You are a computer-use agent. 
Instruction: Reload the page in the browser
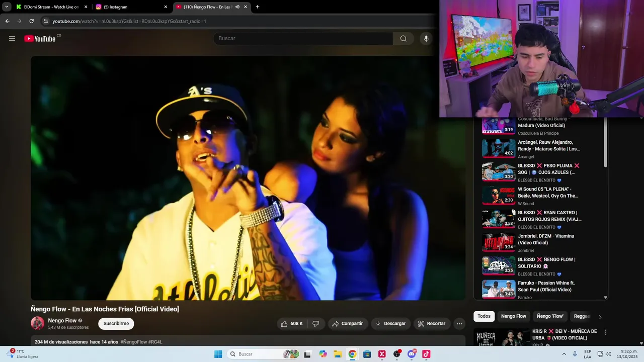click(31, 21)
